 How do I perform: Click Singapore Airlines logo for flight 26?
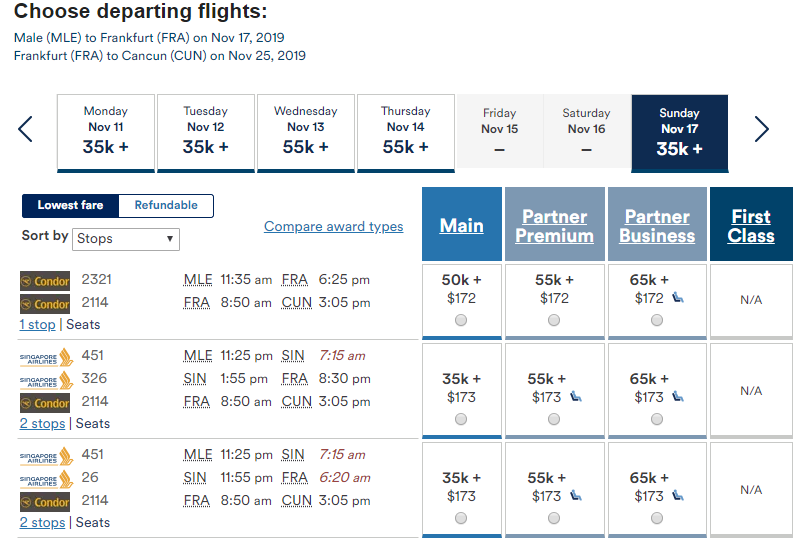46,478
